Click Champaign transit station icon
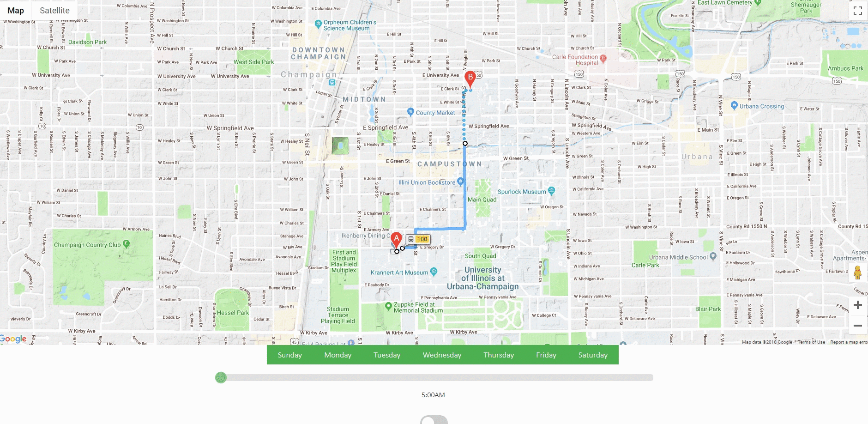868x424 pixels. point(332,83)
